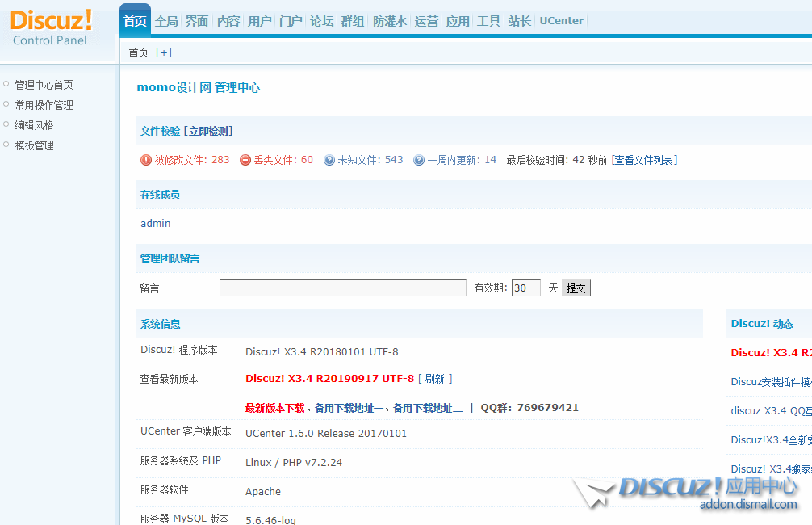812x525 pixels.
Task: Open the 论坛 navigation menu
Action: (321, 21)
